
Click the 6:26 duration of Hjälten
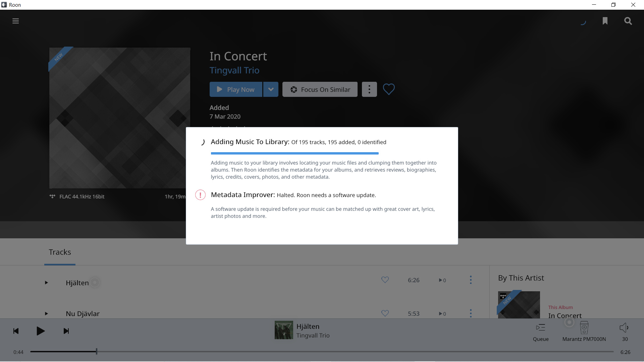[414, 280]
